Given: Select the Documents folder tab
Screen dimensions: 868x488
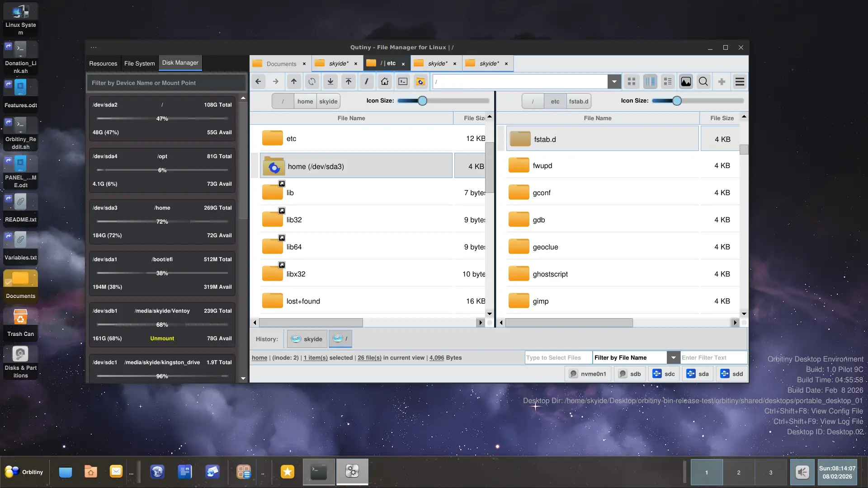Looking at the screenshot, I should (x=281, y=64).
